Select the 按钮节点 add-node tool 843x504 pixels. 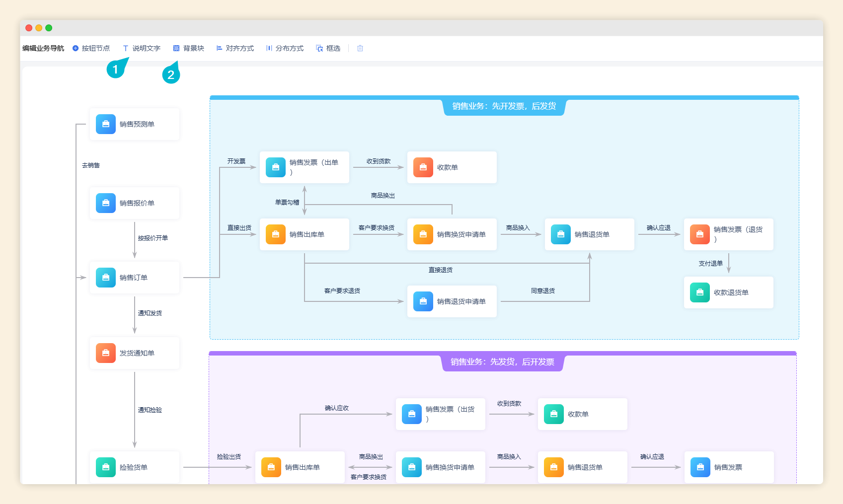tap(91, 48)
